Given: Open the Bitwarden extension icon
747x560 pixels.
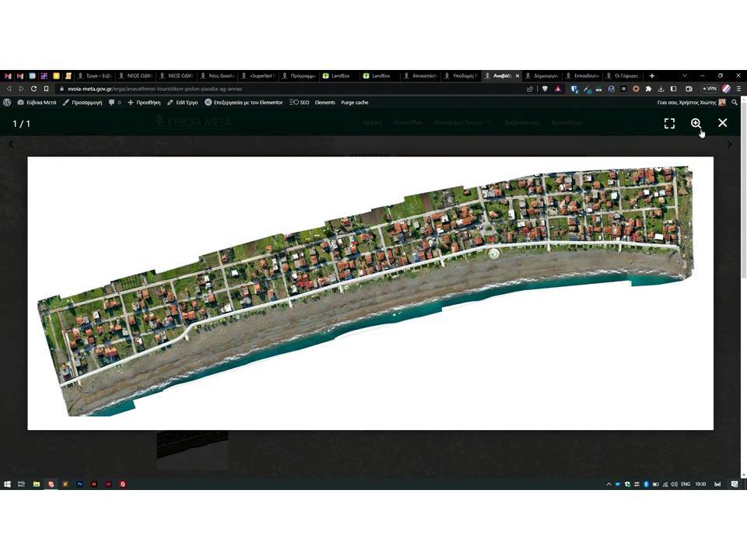Looking at the screenshot, I should click(x=574, y=89).
